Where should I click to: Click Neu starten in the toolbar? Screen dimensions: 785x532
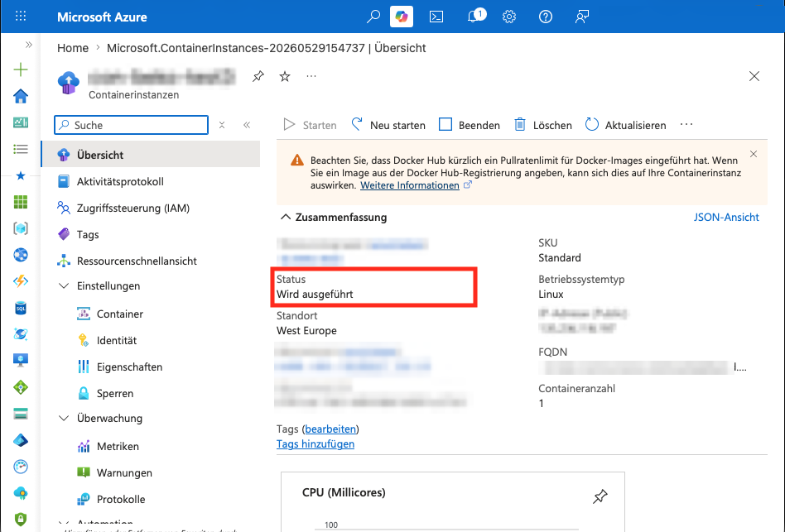[388, 125]
